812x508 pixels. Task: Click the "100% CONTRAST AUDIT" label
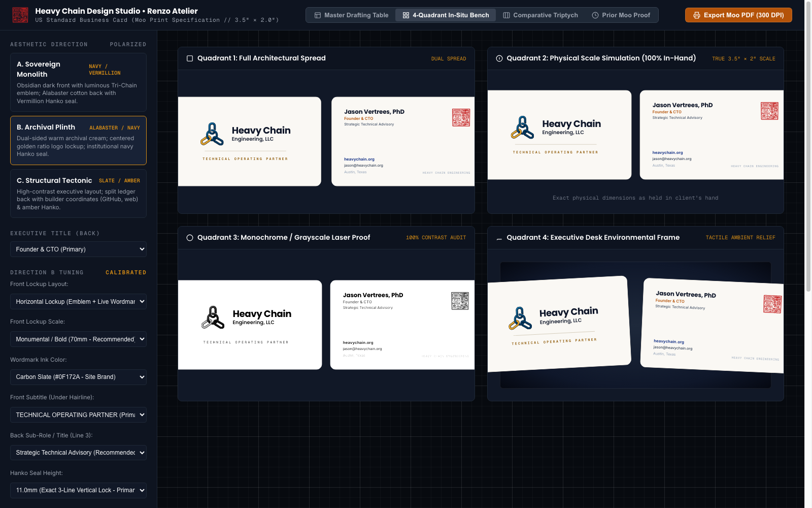point(436,238)
